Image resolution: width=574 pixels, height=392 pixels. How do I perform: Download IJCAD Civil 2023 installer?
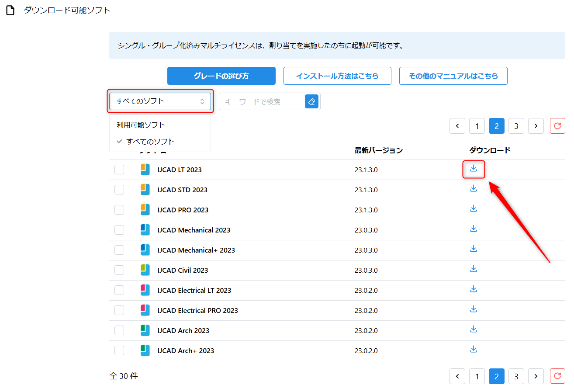point(474,269)
